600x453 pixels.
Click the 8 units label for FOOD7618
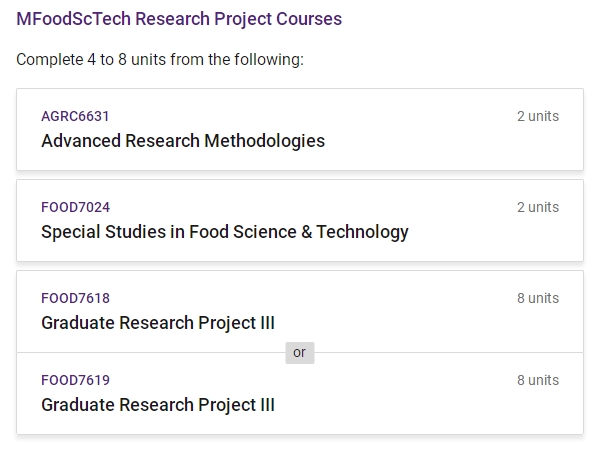(x=538, y=298)
